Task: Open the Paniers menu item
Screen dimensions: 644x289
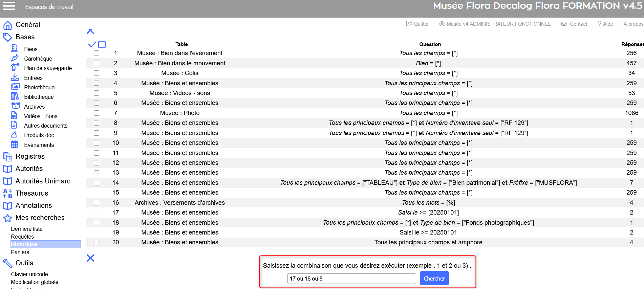Action: [20, 252]
